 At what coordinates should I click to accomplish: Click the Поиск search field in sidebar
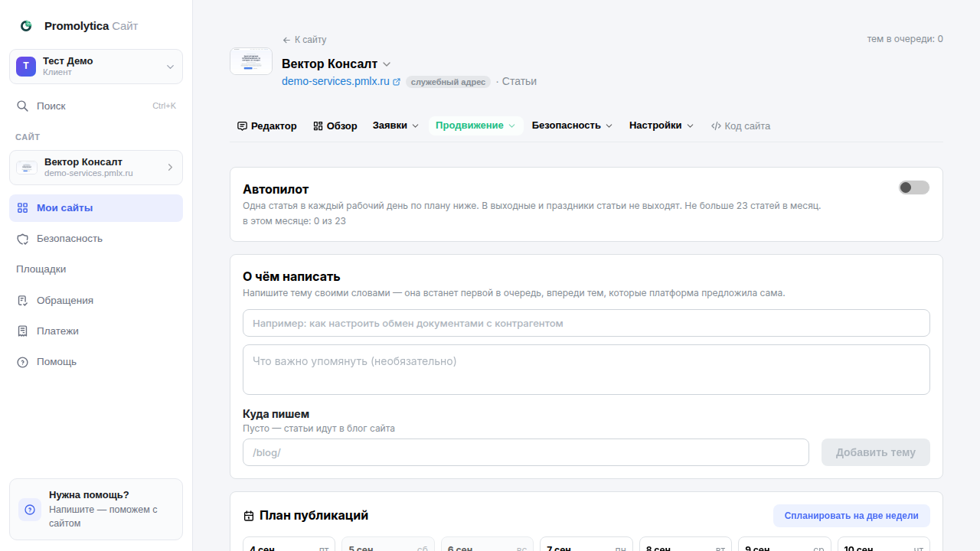tap(96, 106)
